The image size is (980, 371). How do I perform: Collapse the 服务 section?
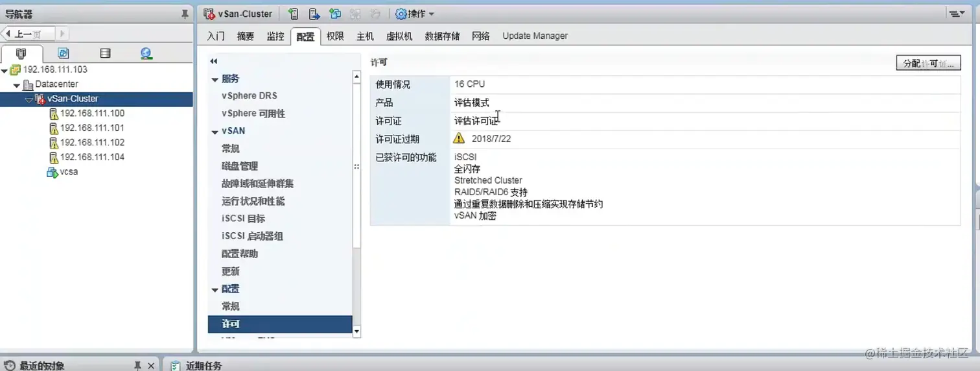[215, 79]
